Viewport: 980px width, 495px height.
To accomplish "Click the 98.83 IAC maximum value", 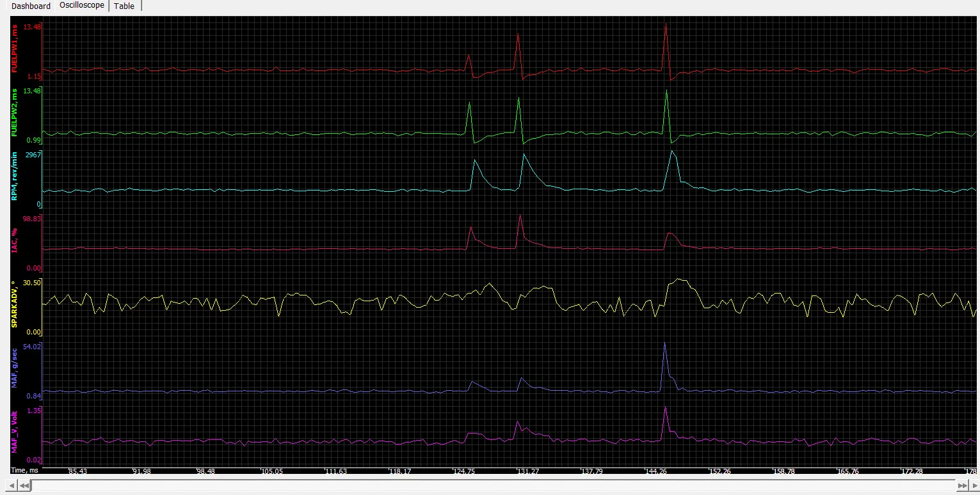I will (32, 219).
